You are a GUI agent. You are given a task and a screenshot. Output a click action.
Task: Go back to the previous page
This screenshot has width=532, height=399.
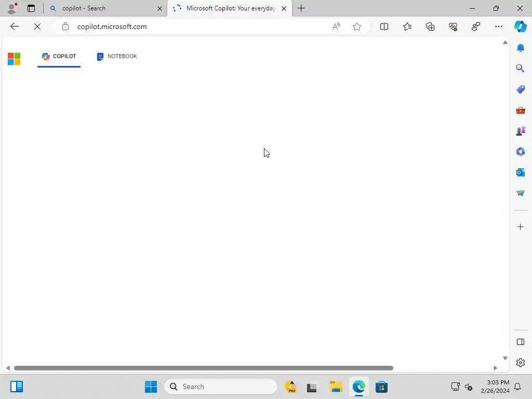[14, 26]
